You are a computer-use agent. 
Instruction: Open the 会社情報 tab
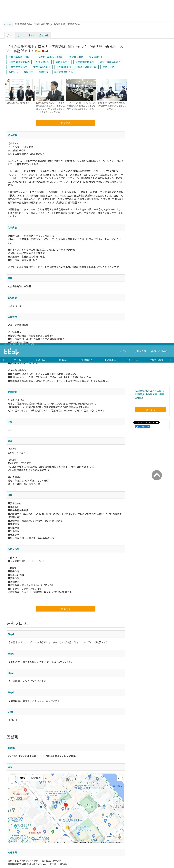[x=44, y=35]
